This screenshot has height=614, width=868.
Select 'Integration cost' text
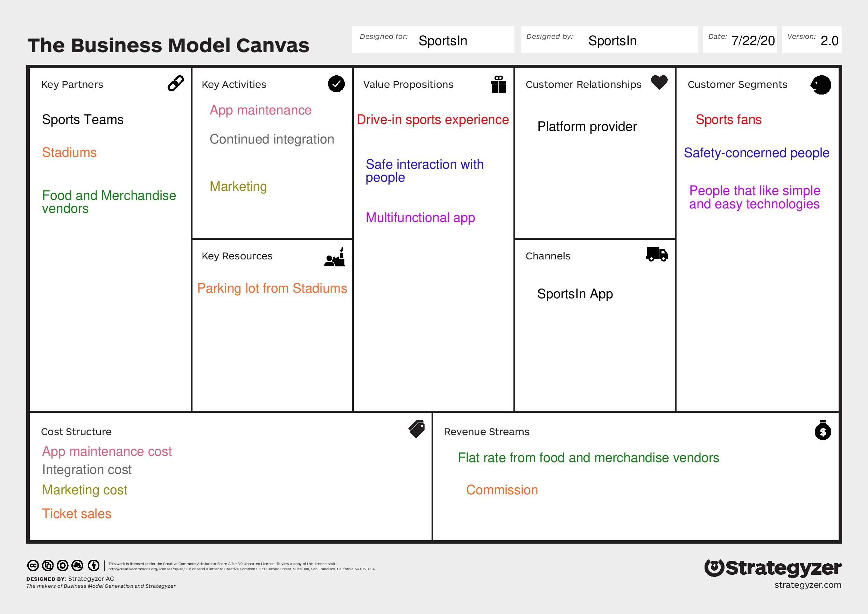[86, 470]
